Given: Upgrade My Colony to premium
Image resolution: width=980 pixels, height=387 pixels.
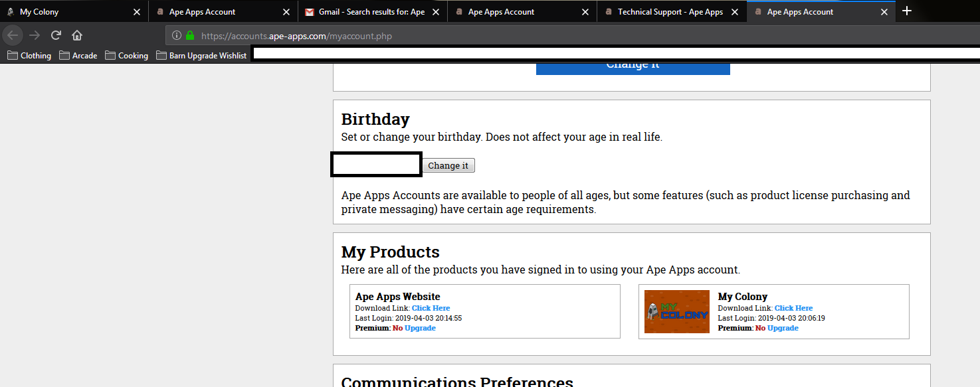Looking at the screenshot, I should tap(783, 328).
